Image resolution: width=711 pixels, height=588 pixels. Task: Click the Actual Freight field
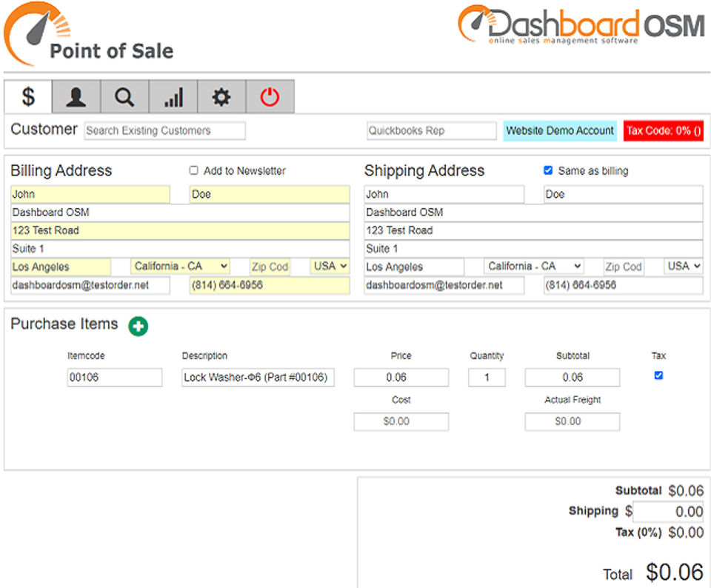coord(573,421)
